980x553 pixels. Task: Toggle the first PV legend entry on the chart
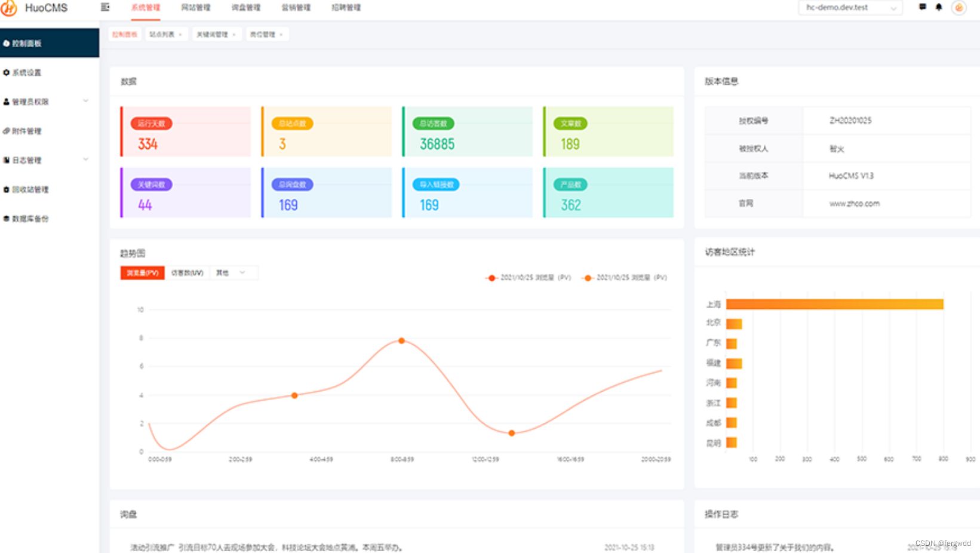(x=529, y=278)
